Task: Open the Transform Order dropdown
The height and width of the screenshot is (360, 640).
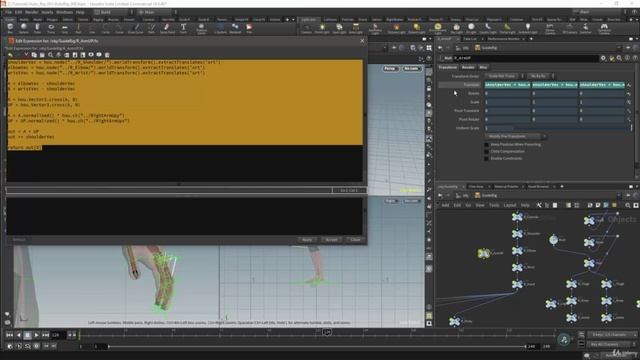Action: click(504, 76)
